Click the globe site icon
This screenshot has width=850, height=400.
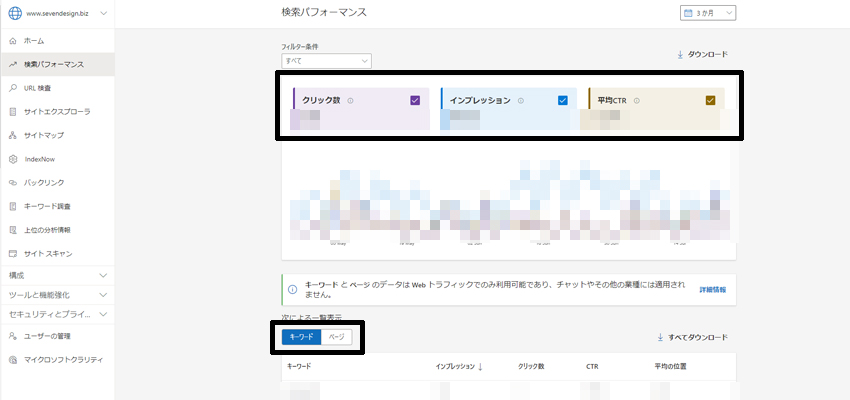pos(15,14)
